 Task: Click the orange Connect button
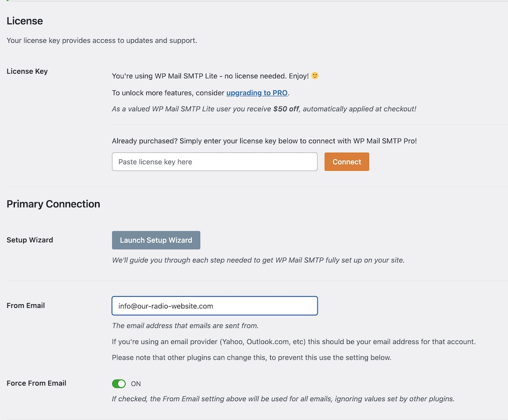[346, 162]
